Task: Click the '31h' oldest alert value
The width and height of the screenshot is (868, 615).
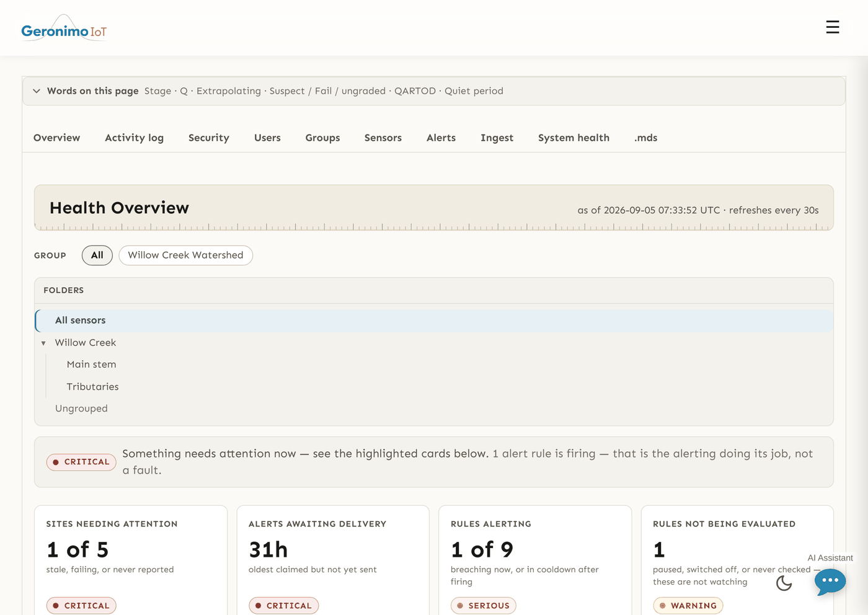Action: pos(268,550)
